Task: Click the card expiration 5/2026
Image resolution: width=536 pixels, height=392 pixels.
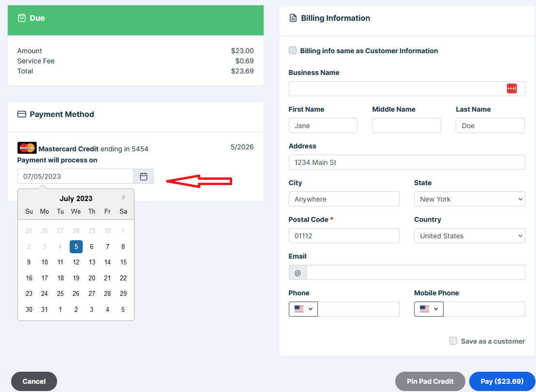Action: point(242,147)
